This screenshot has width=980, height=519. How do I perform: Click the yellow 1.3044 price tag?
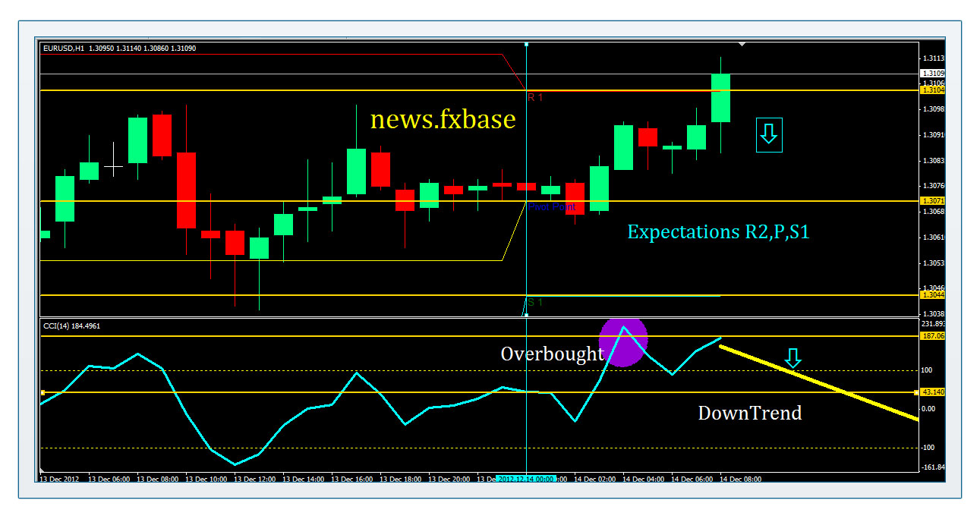click(931, 294)
